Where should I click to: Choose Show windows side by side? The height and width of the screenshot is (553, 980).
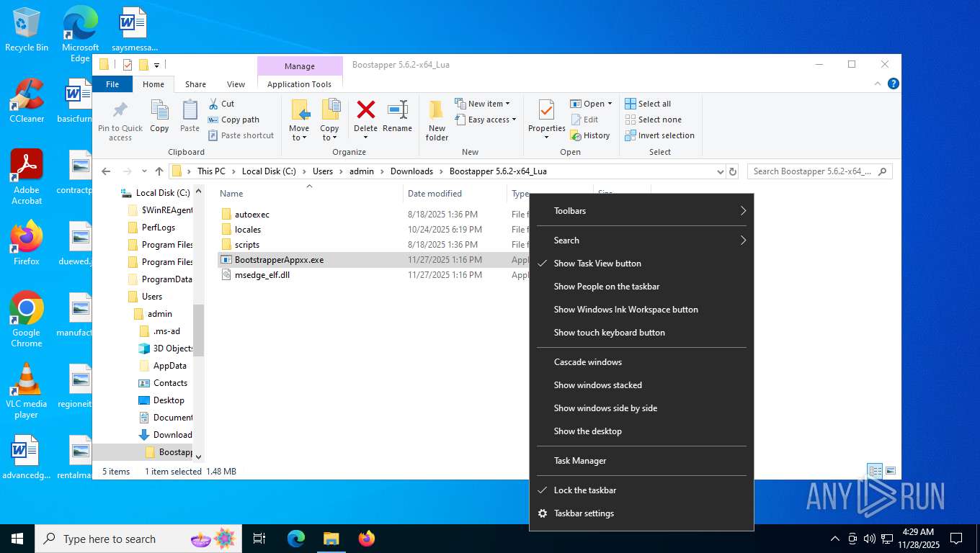(641, 408)
